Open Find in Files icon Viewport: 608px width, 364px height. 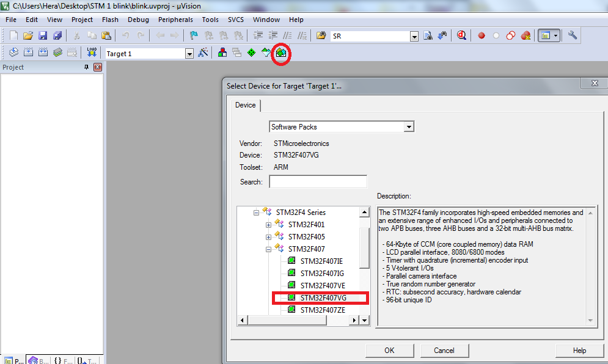(x=321, y=35)
